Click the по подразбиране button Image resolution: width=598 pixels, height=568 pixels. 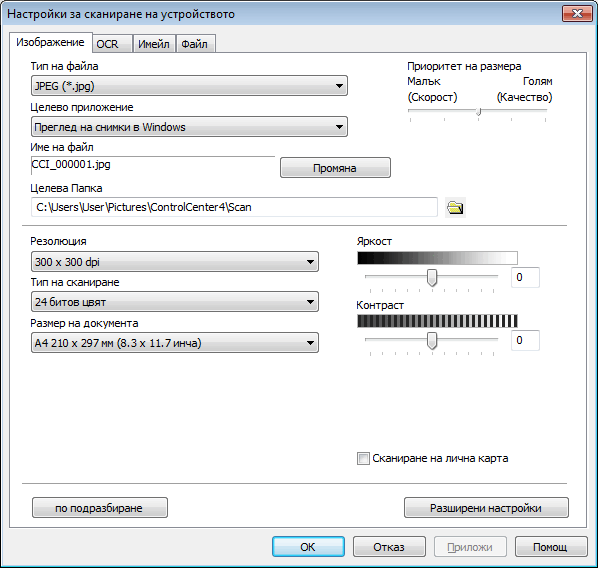(100, 508)
